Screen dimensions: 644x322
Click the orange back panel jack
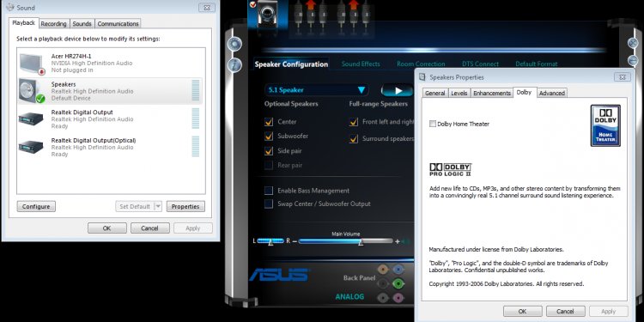tap(383, 270)
